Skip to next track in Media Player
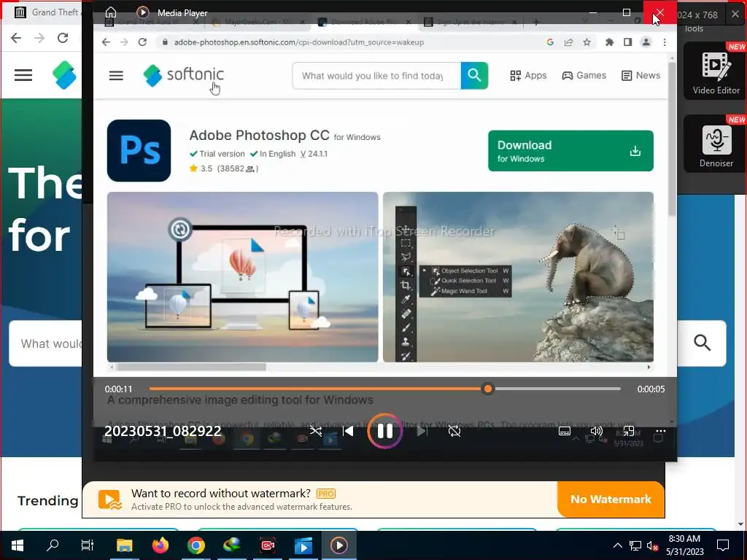Screen dimensions: 747x560 (x=422, y=432)
